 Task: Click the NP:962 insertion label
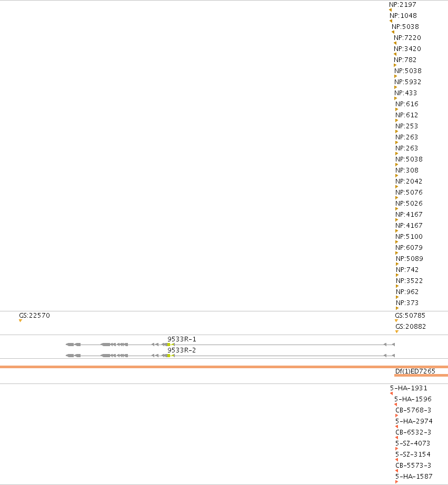407,292
